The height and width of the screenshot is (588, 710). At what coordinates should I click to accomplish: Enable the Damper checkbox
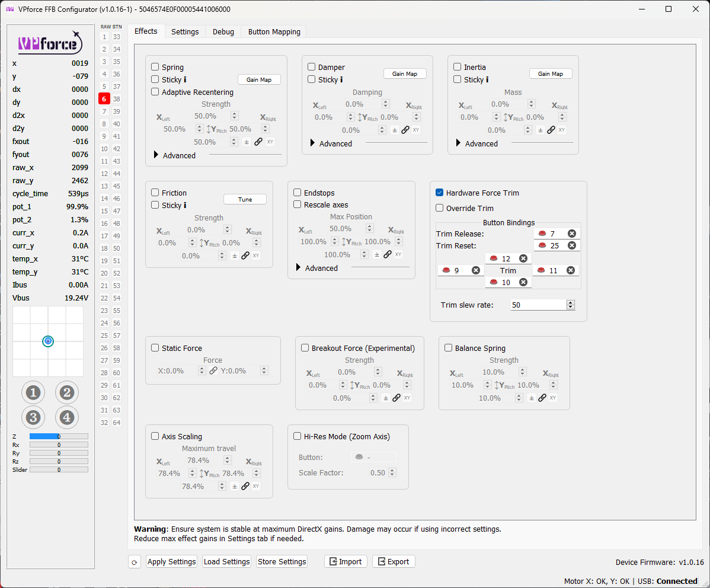click(x=312, y=67)
